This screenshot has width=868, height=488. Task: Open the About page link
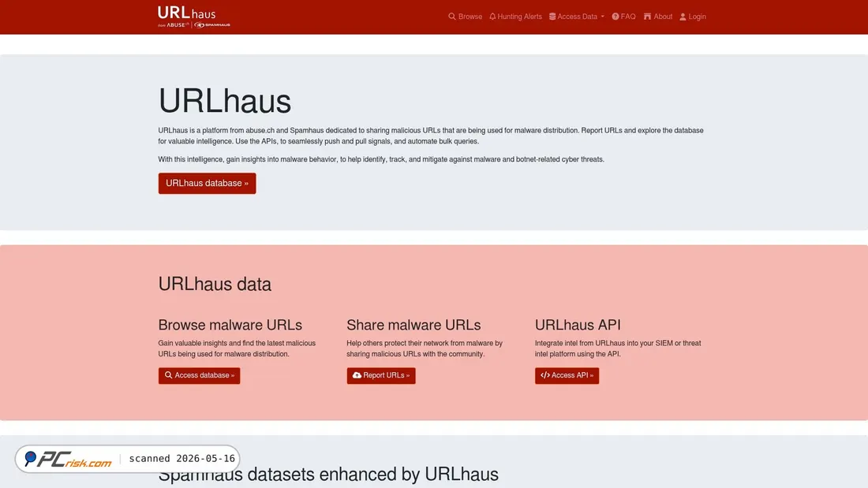coord(657,17)
